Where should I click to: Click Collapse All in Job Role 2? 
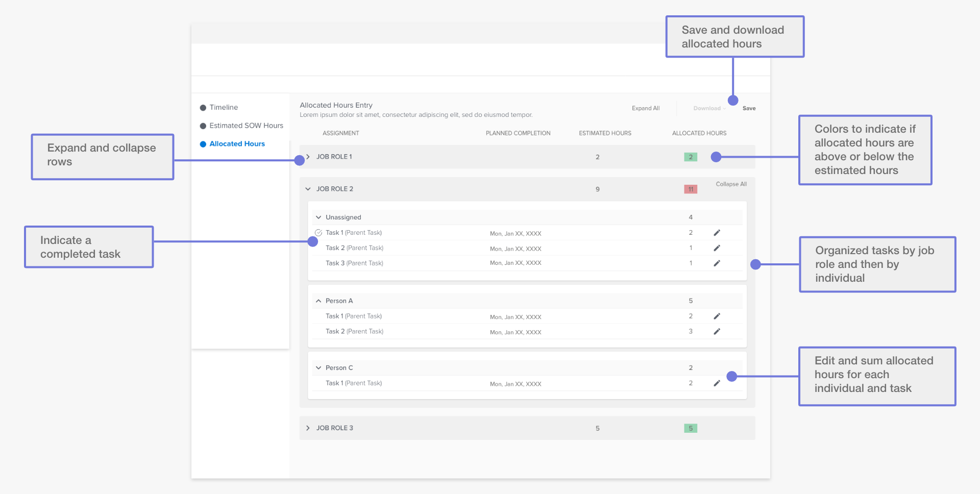click(x=731, y=184)
